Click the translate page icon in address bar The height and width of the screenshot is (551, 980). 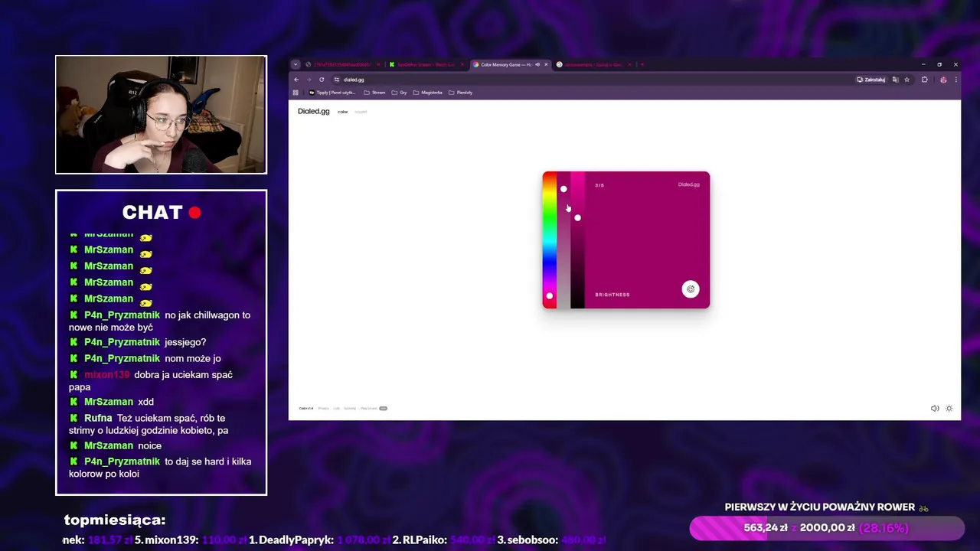[895, 80]
